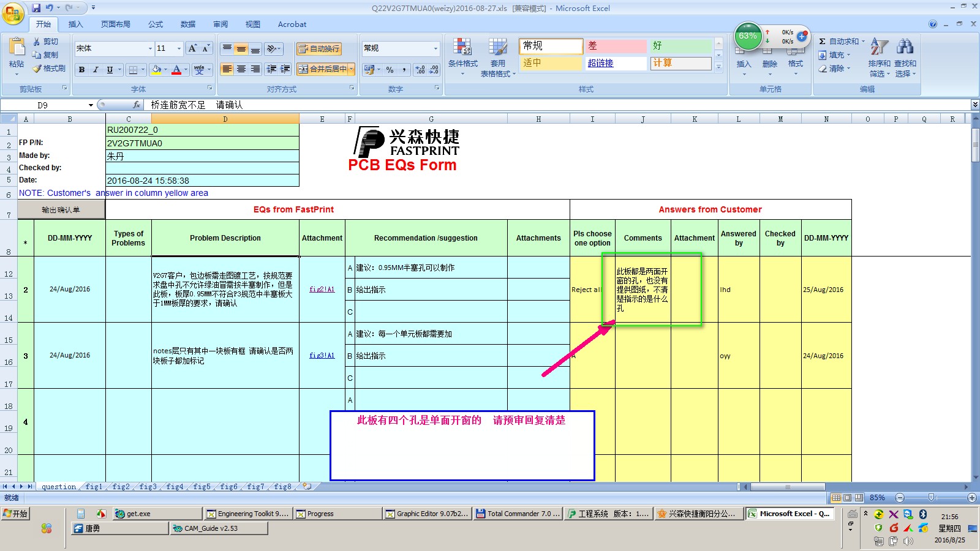Toggle align text right
Viewport: 980px width, 551px height.
click(x=255, y=69)
